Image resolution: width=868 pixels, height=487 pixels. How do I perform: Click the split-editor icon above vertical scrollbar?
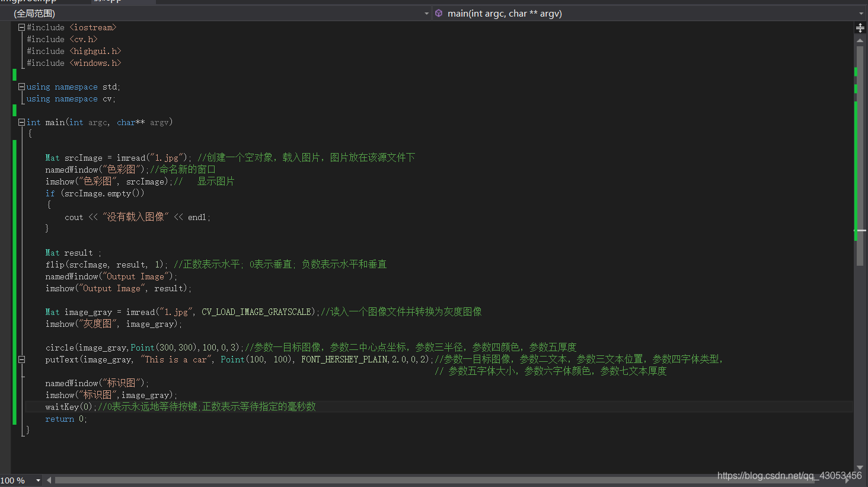[860, 28]
